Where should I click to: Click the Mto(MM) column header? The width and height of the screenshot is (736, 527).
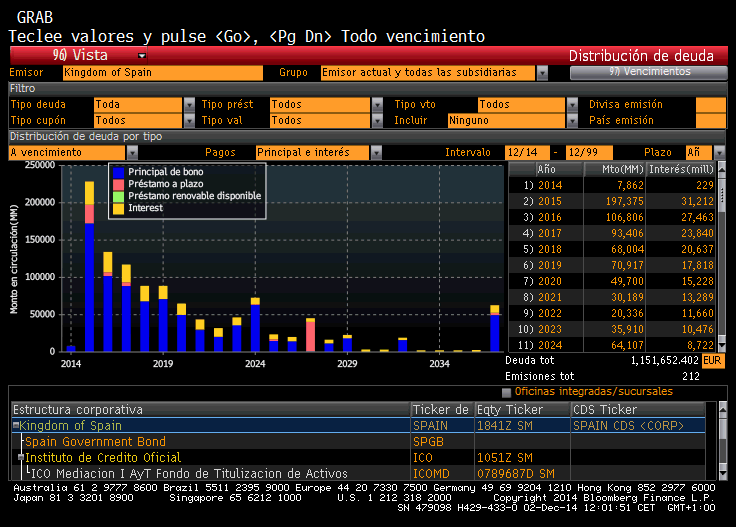(615, 169)
